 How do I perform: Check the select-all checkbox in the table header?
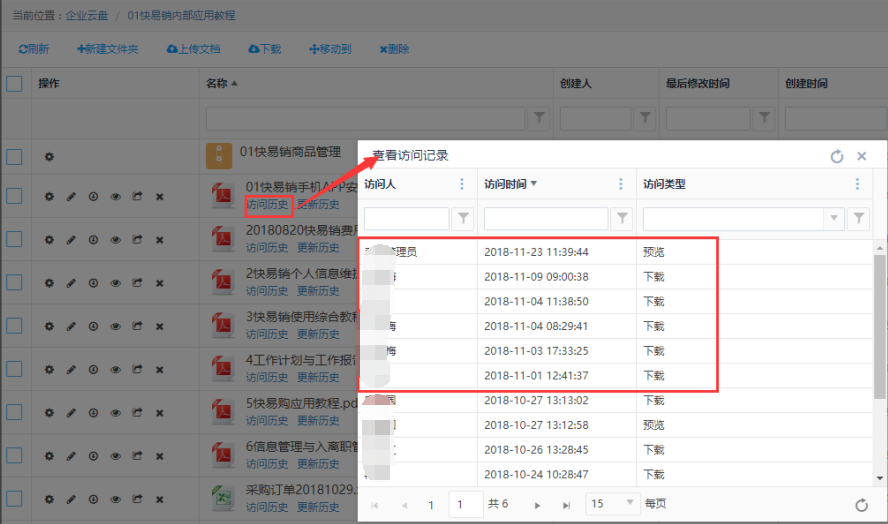coord(14,84)
